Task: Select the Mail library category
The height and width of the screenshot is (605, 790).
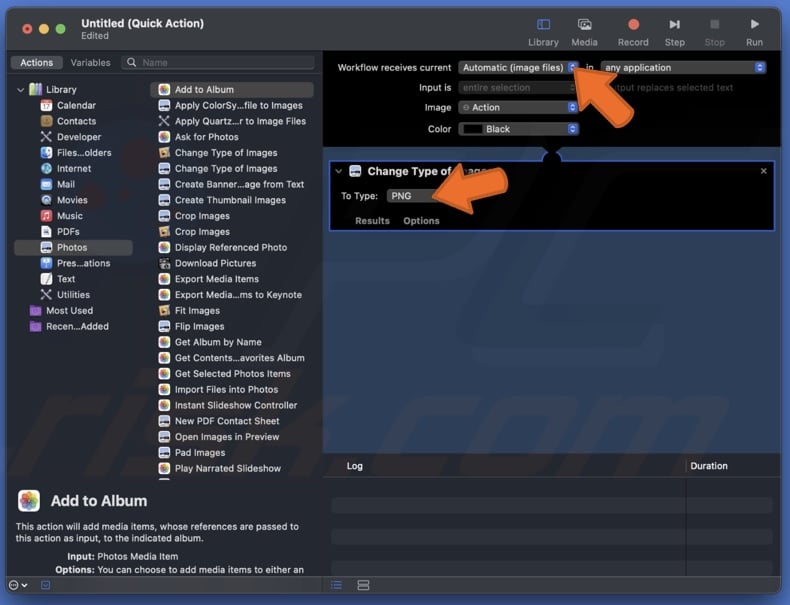Action: pyautogui.click(x=65, y=184)
